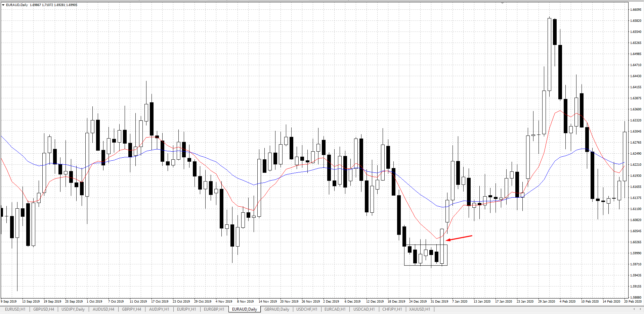The height and width of the screenshot is (314, 644).
Task: Open the one-click trading arrow beside EURAUD,Daily
Action: click(x=3, y=5)
